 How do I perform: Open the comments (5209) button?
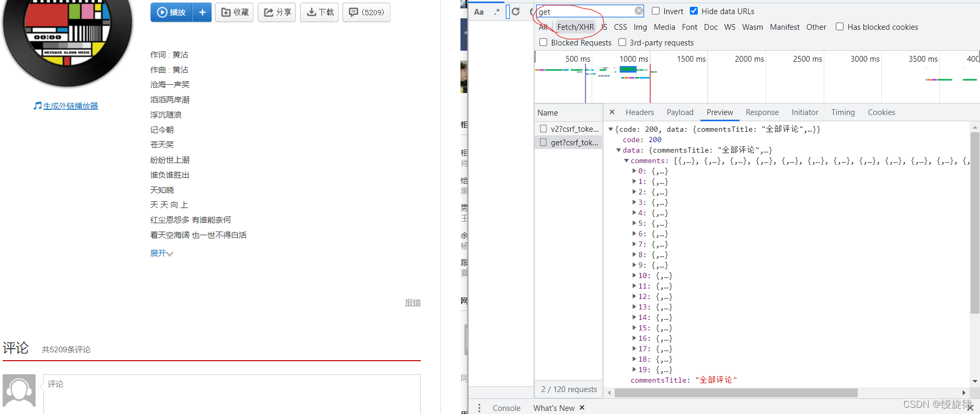366,12
